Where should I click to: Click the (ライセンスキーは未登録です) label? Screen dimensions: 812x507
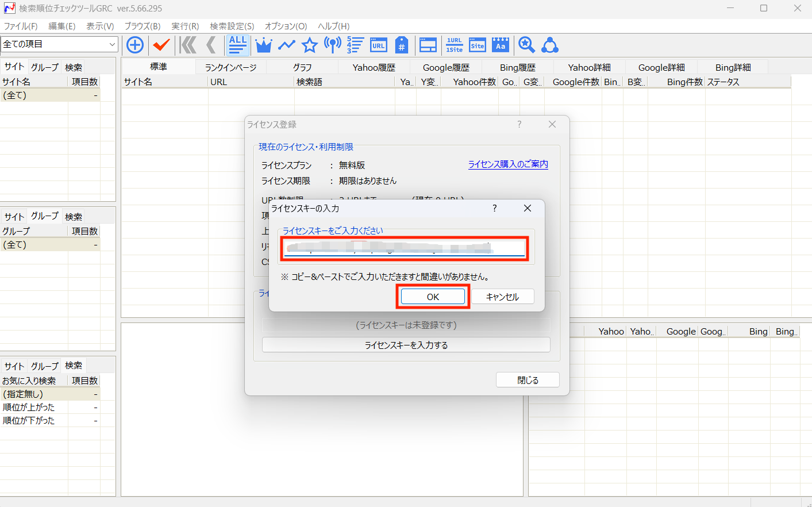click(406, 325)
